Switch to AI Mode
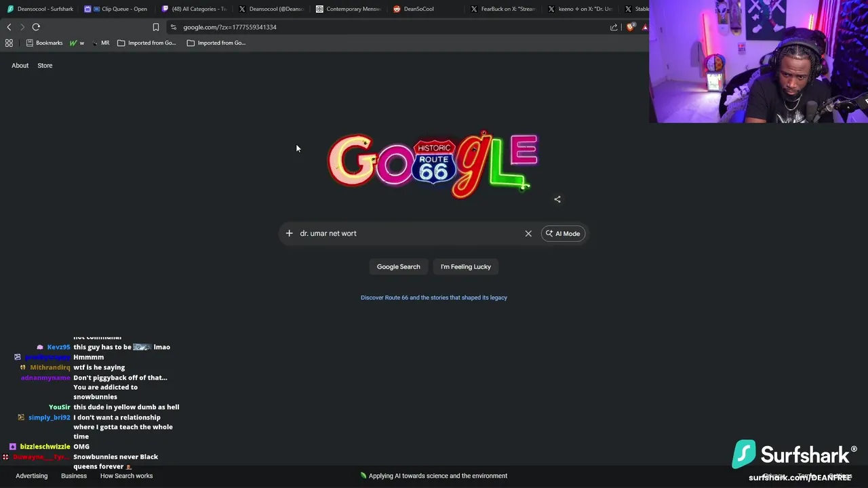The height and width of the screenshot is (488, 868). point(563,233)
